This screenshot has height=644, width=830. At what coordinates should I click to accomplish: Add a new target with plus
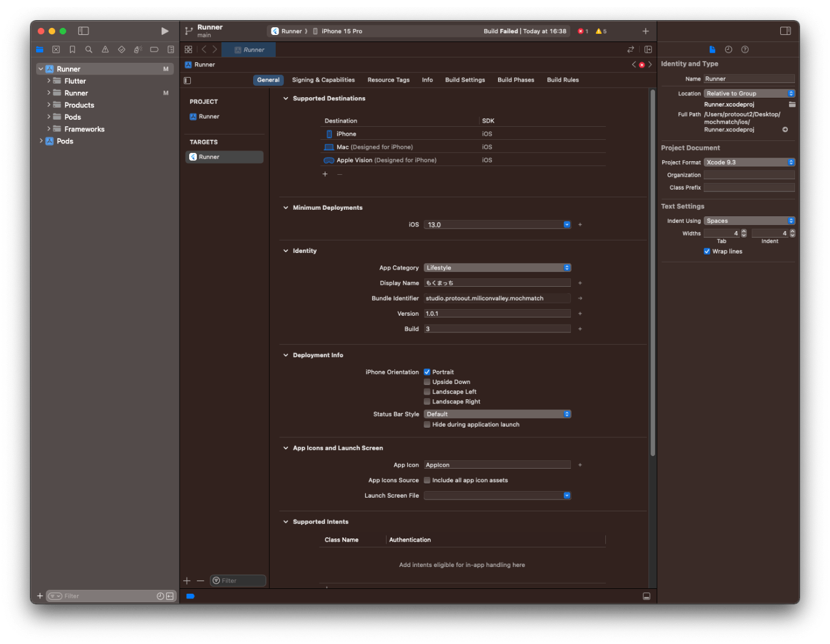point(187,581)
